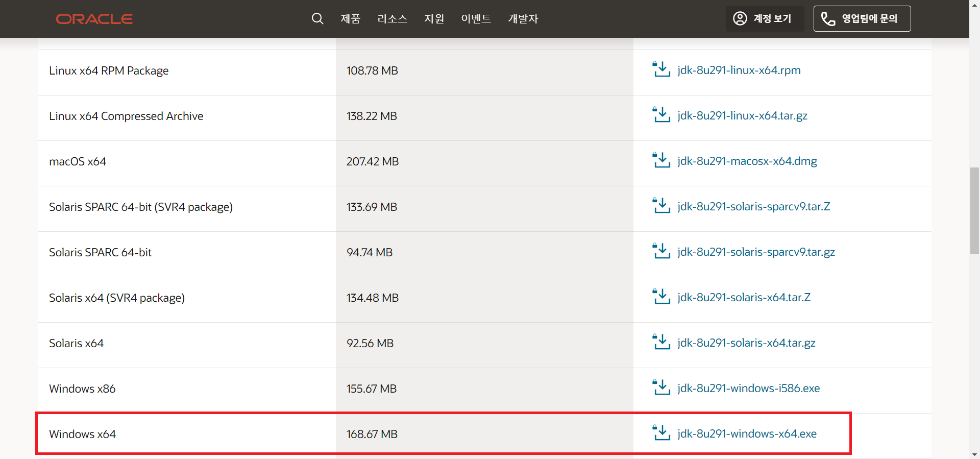
Task: Download jdk-8u291-solaris-sparcv9.tar.gz link
Action: tap(756, 252)
